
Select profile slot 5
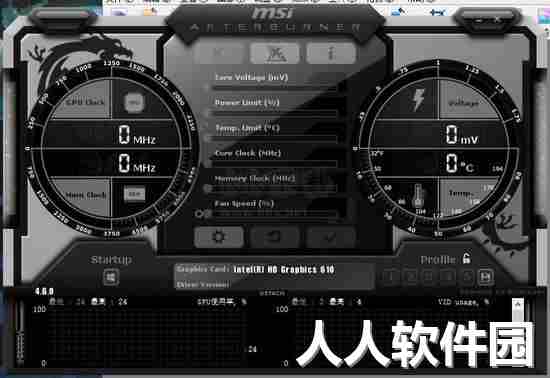point(467,277)
